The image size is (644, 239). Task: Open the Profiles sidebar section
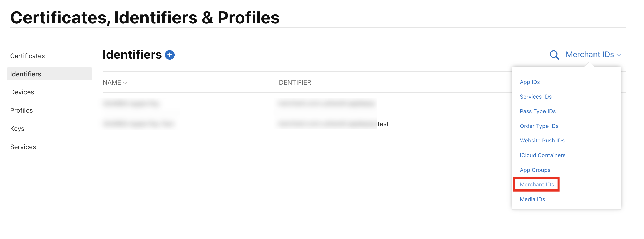click(x=21, y=110)
